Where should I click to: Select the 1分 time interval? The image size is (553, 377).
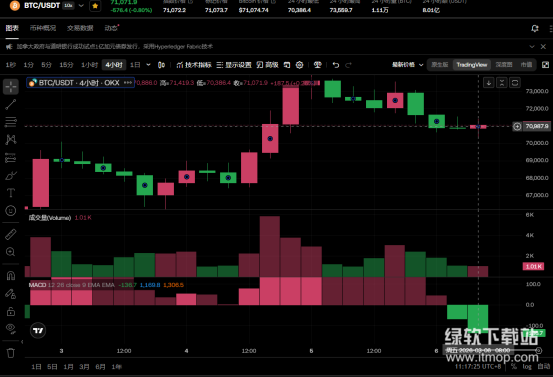pyautogui.click(x=29, y=65)
